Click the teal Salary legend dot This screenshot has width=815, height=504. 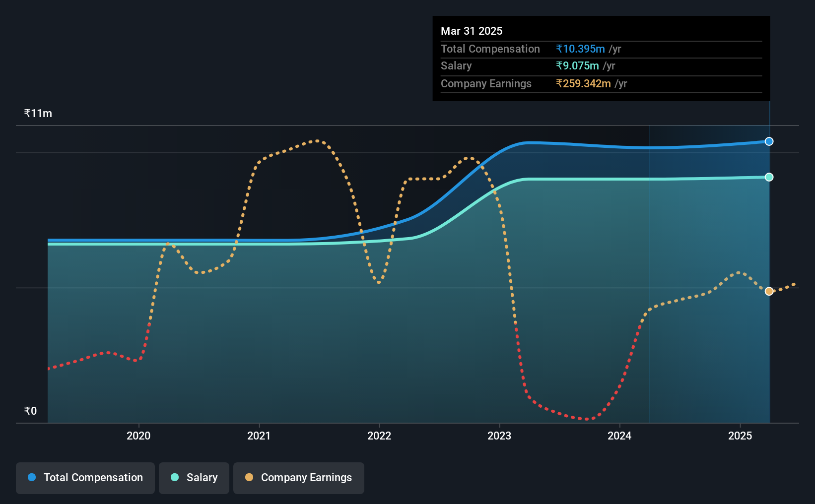175,477
